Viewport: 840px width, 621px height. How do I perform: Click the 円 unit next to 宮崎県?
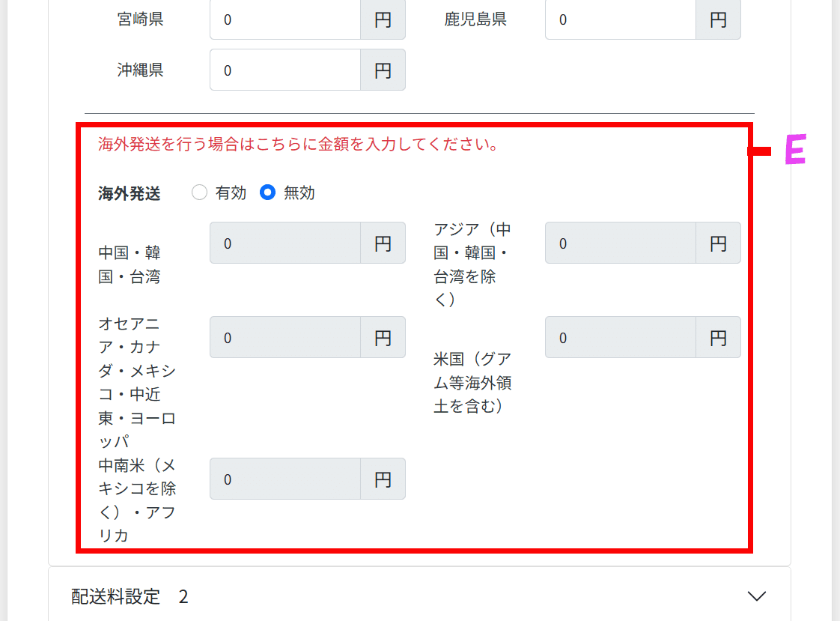[383, 19]
